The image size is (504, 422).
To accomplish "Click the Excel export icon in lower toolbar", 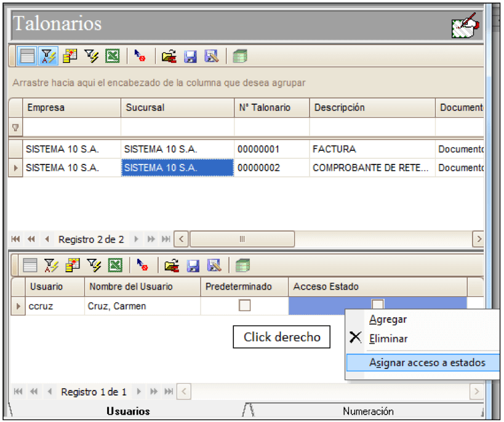I will 115,266.
